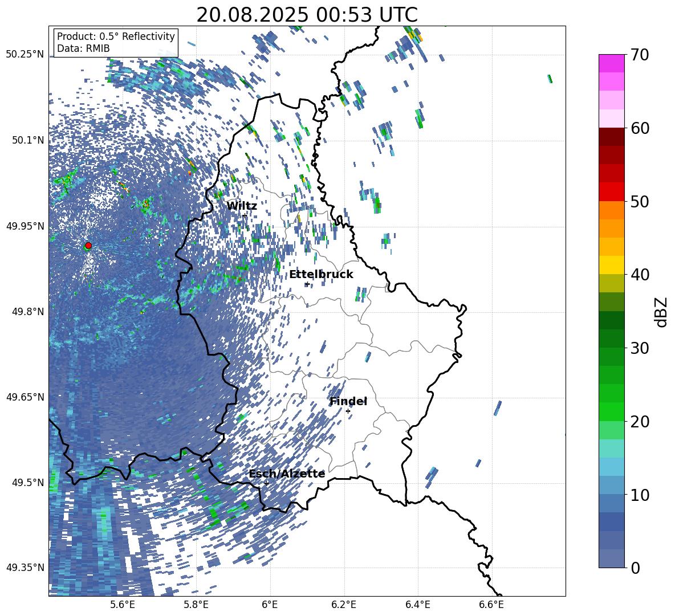Click the cross marker below Ettelbruck
This screenshot has height=616, width=675.
[x=307, y=284]
